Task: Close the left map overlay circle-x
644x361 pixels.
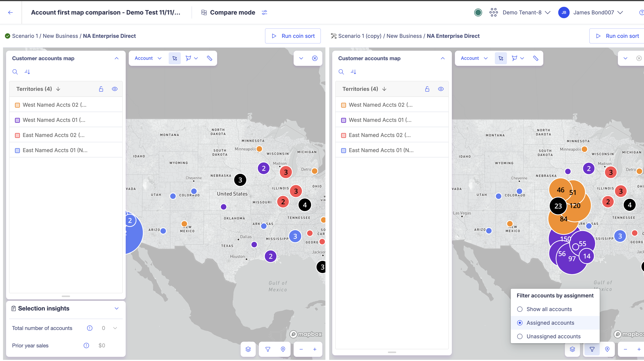Action: tap(315, 58)
